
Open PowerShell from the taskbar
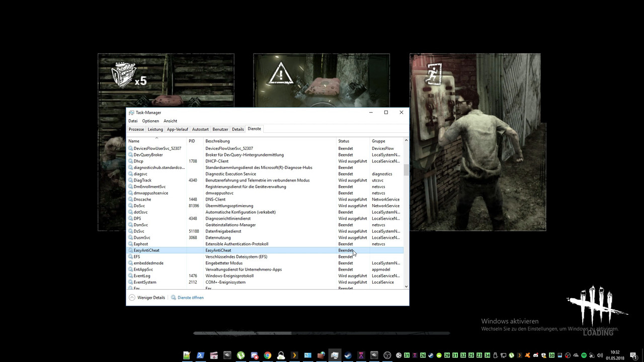pos(200,355)
